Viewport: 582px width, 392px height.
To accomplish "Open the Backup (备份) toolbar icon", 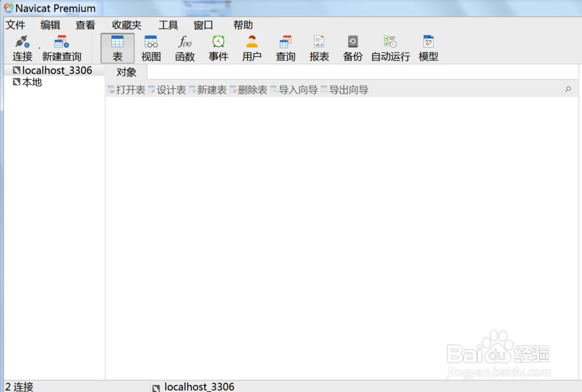I will [353, 41].
